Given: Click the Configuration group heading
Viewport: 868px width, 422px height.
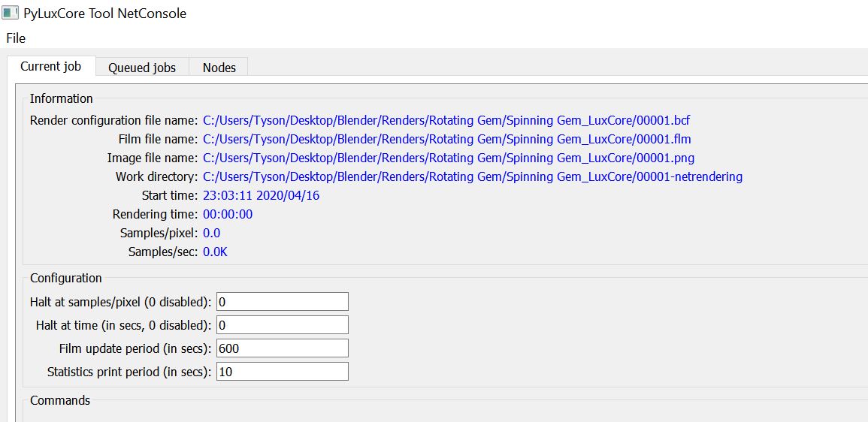Looking at the screenshot, I should tap(66, 278).
